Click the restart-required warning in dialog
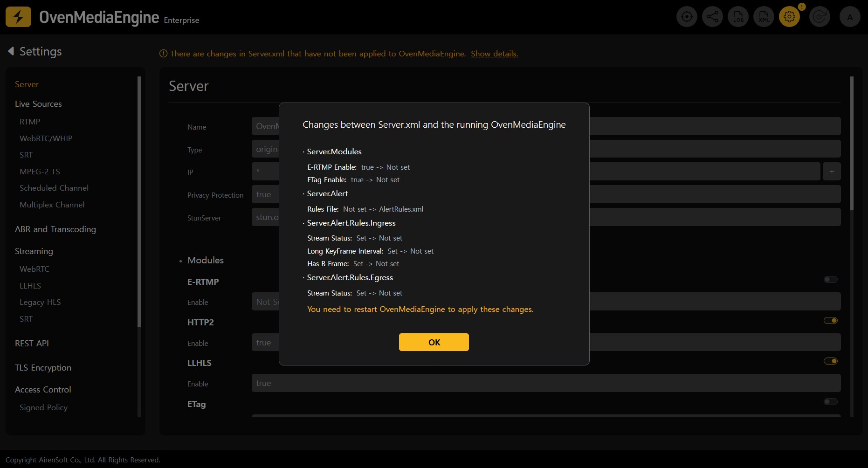The image size is (868, 468). [420, 310]
